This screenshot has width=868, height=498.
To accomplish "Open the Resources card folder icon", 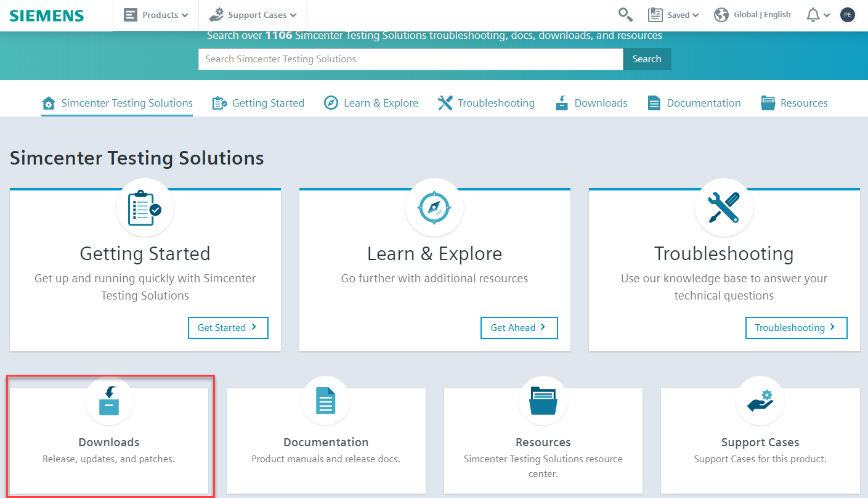I will [x=543, y=401].
